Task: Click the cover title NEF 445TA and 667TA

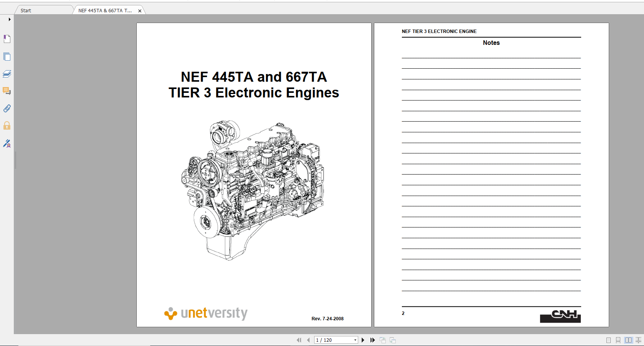Action: 254,77
